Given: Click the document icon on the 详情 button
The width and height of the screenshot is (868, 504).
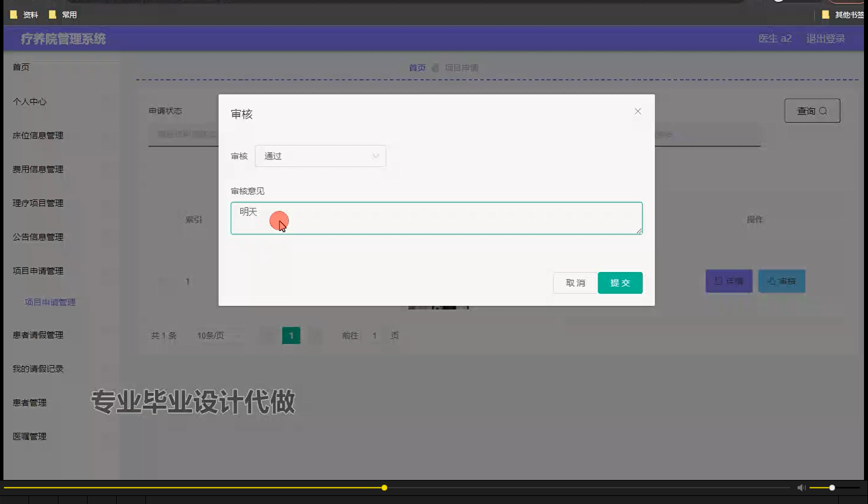Looking at the screenshot, I should (719, 281).
